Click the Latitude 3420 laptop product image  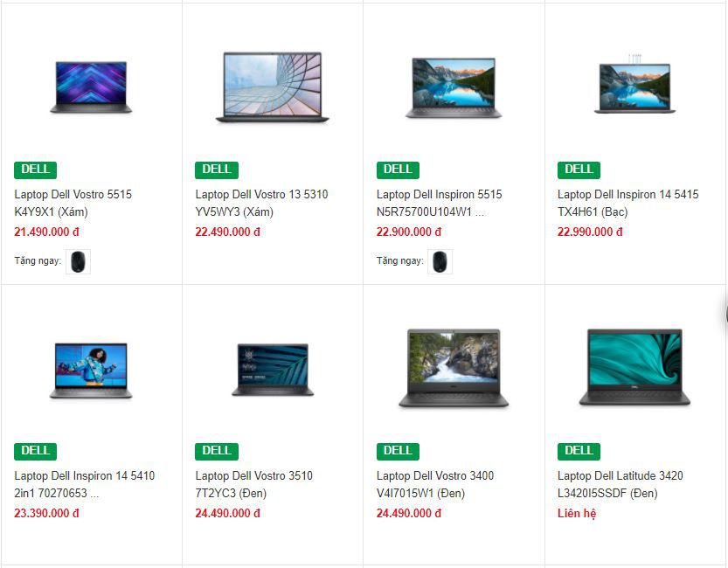click(634, 367)
